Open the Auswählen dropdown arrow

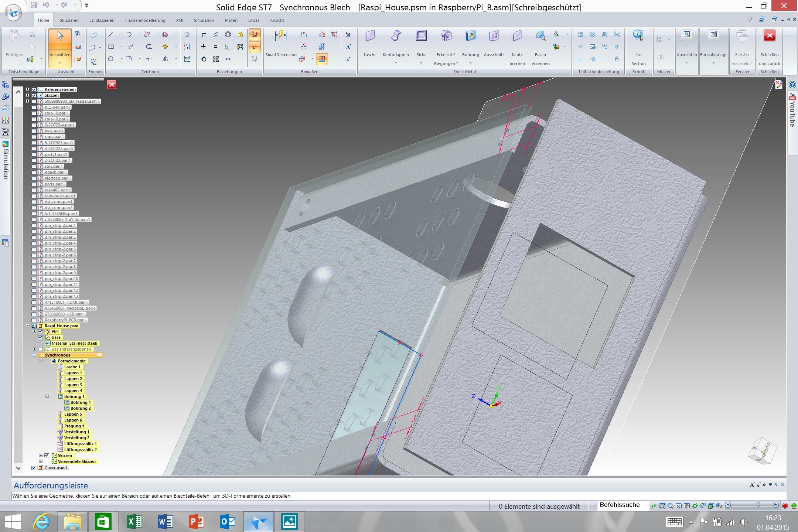click(x=60, y=63)
